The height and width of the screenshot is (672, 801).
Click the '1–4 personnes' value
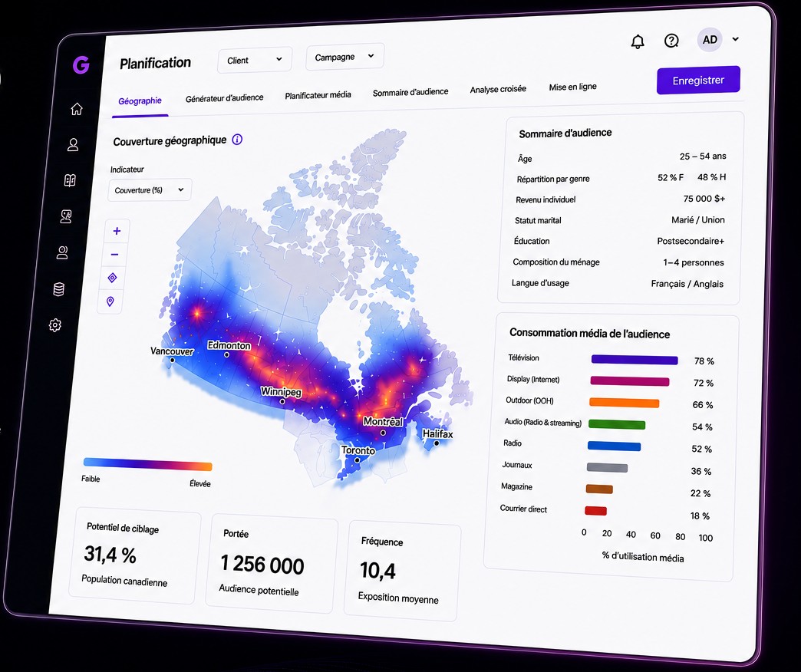[694, 262]
